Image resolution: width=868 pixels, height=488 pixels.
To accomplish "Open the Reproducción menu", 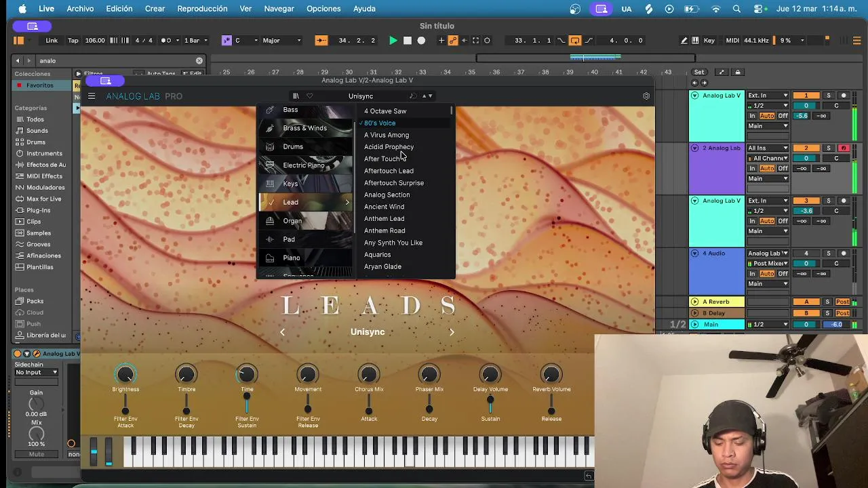I will 202,9.
